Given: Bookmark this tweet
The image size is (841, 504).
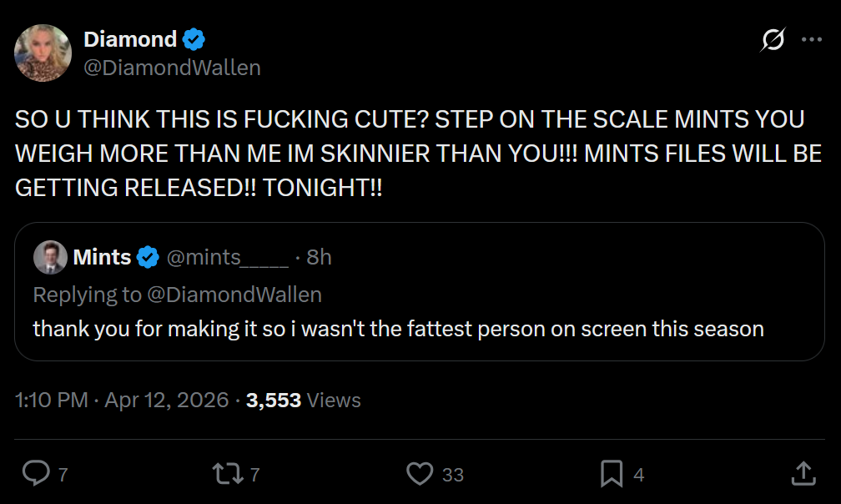Looking at the screenshot, I should pyautogui.click(x=612, y=474).
